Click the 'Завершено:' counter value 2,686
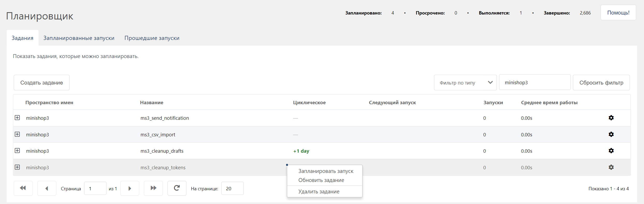This screenshot has width=644, height=204. pos(585,13)
